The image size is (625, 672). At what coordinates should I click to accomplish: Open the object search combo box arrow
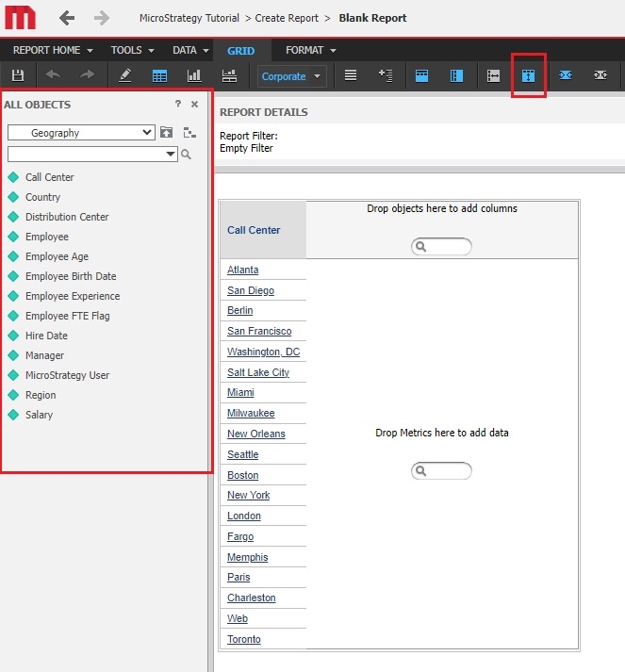170,155
